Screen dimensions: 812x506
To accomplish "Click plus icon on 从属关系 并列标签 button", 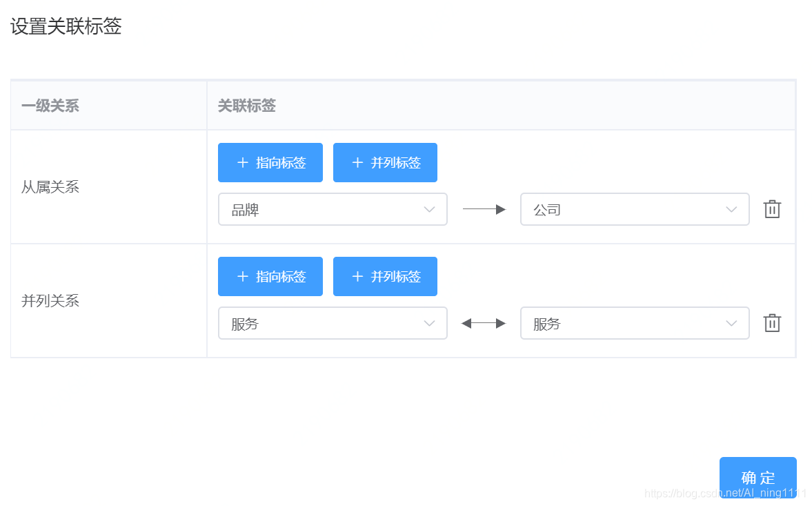I will tap(357, 163).
